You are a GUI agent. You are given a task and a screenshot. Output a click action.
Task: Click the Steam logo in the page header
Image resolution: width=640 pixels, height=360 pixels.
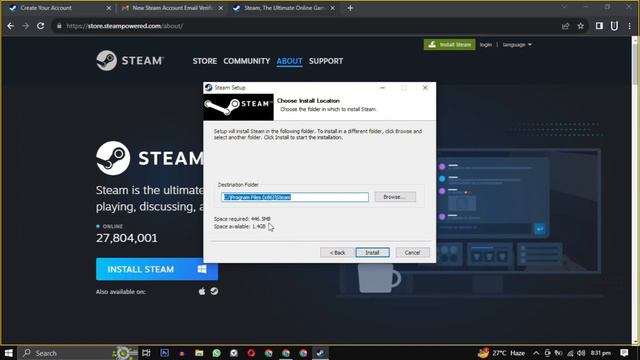(x=130, y=60)
